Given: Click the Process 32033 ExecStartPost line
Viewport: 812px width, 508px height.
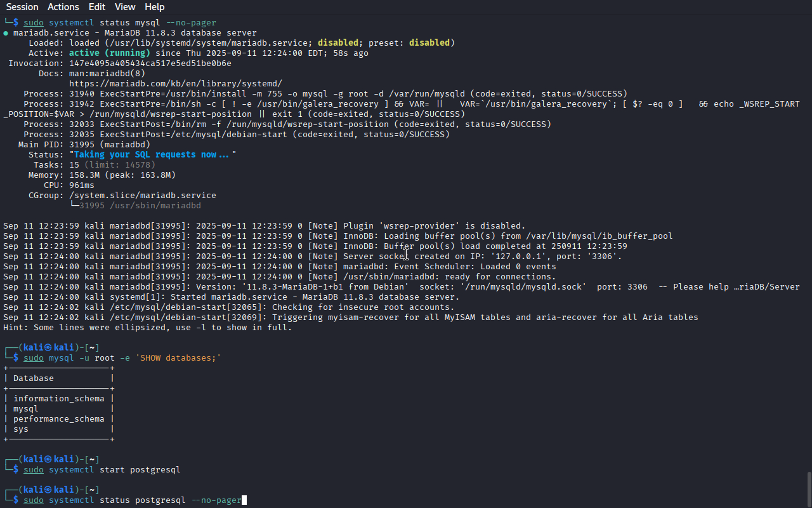Looking at the screenshot, I should [x=287, y=124].
